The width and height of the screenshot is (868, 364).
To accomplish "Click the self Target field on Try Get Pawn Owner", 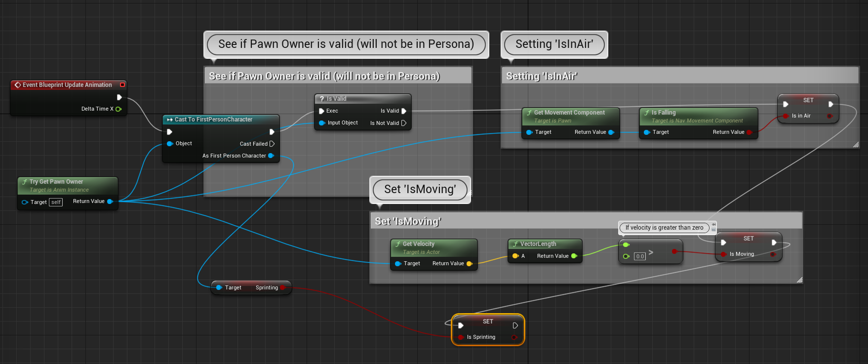I will tap(56, 202).
